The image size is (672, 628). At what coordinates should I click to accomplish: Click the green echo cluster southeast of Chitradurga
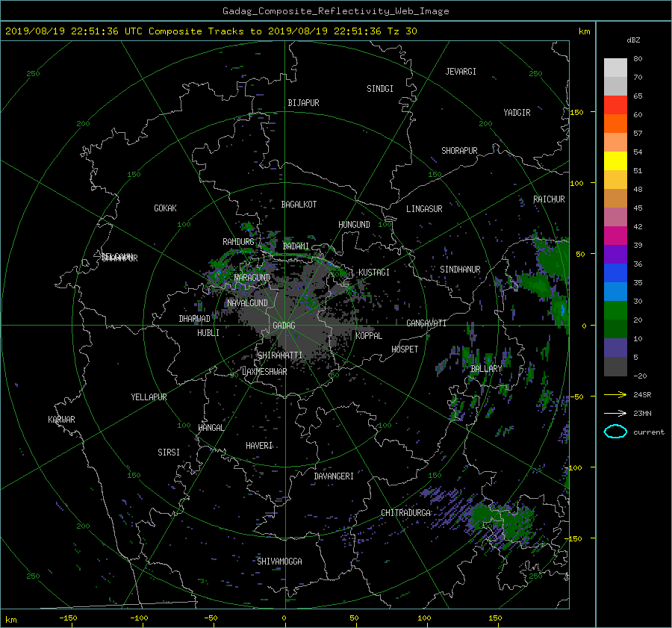click(x=503, y=520)
